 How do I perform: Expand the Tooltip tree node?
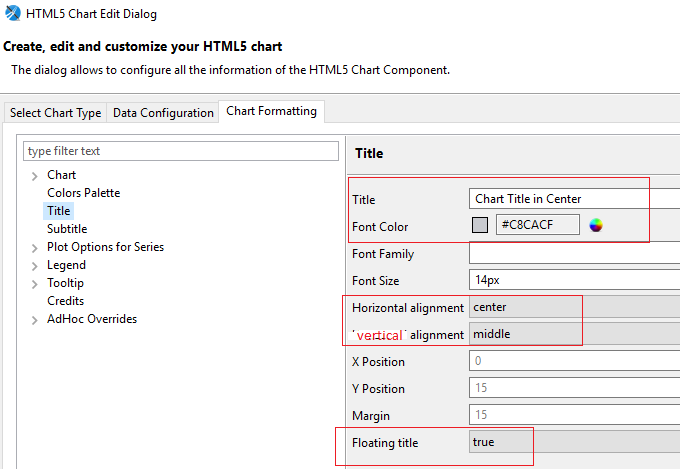tap(35, 284)
